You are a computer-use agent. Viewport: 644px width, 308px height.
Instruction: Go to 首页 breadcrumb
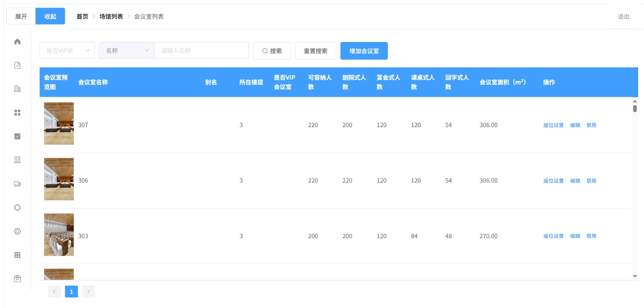point(83,17)
